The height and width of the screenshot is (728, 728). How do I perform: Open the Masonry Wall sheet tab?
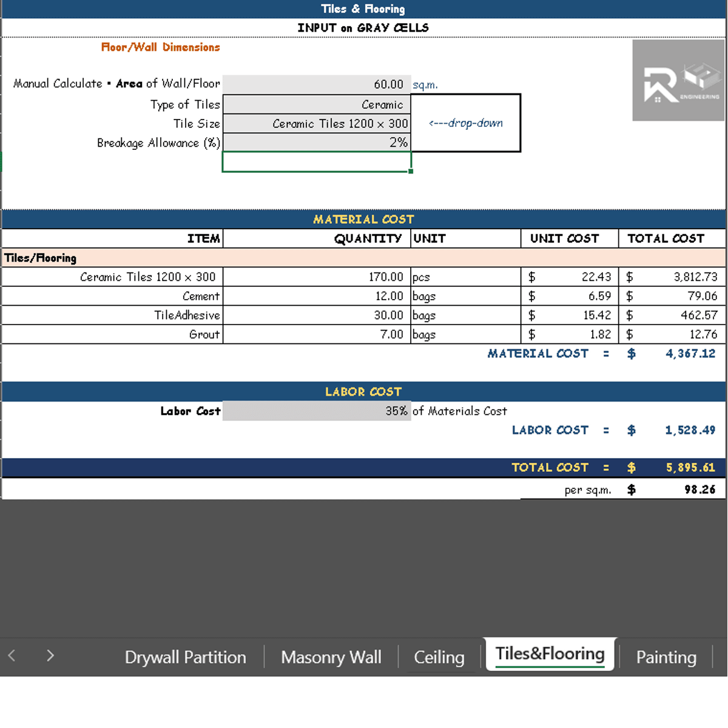coord(331,657)
